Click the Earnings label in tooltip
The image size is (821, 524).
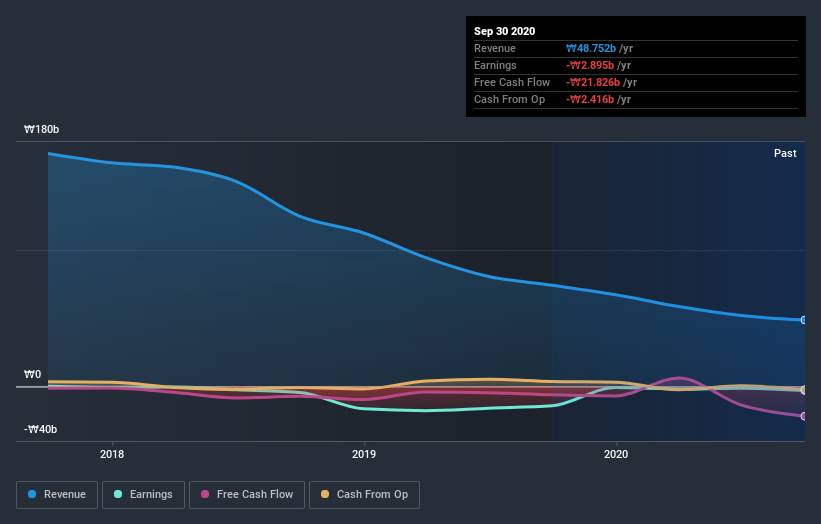(x=495, y=65)
